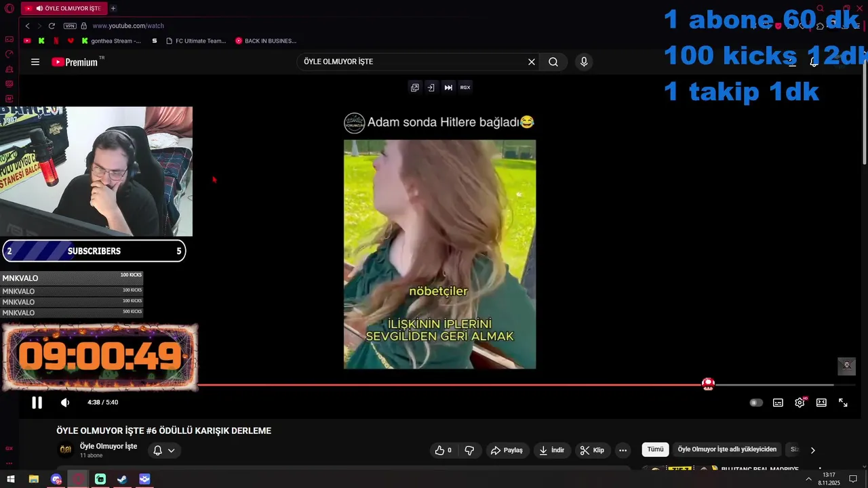Screen dimensions: 868x488
Task: Click the www.youtube.com/watch address field
Action: pyautogui.click(x=128, y=26)
